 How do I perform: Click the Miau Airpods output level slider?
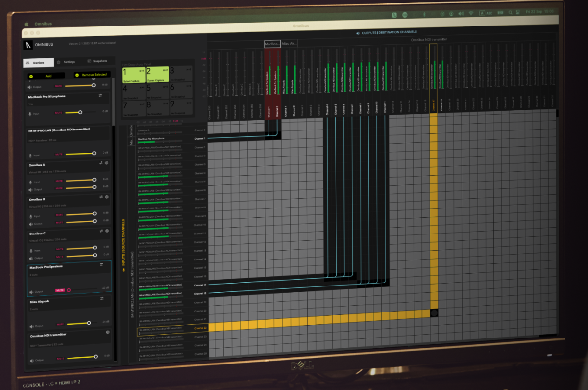(82, 324)
